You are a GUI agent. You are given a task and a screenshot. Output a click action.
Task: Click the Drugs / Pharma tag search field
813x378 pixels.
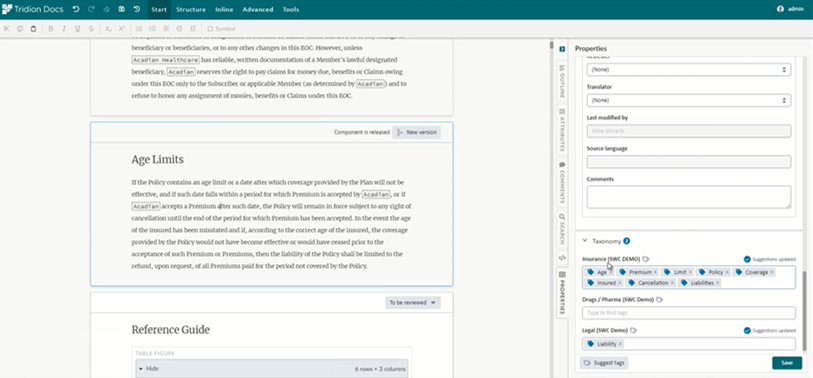click(x=689, y=313)
